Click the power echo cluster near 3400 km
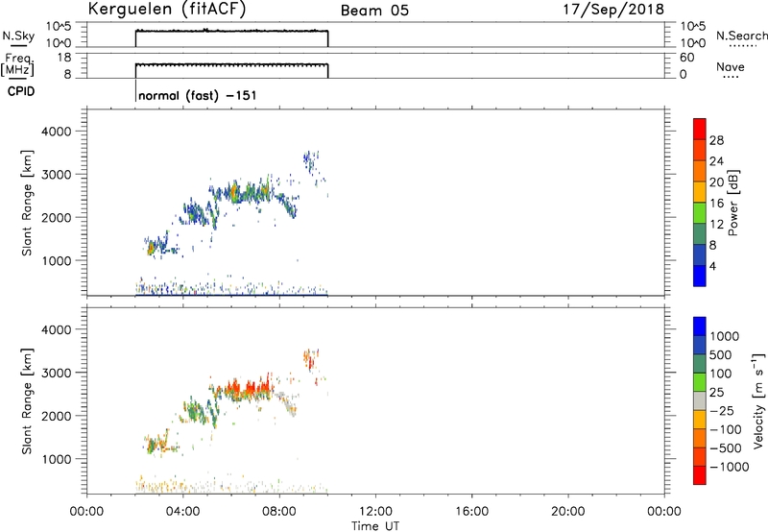 pos(310,161)
